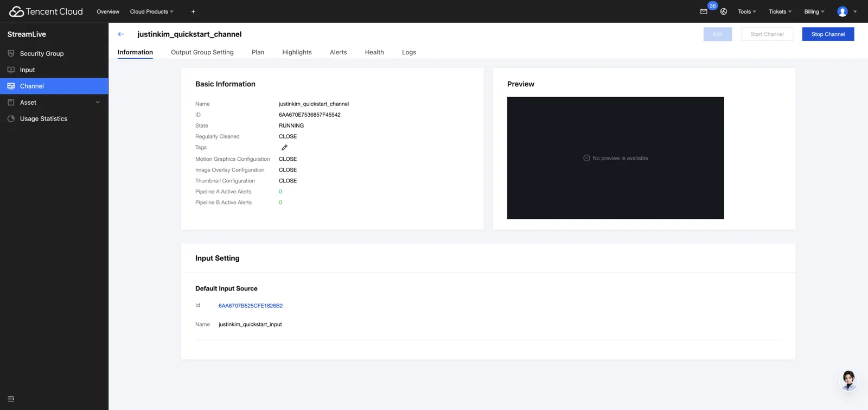Screen dimensions: 868x410
Task: Click the Pipeline B Active Alerts count
Action: (280, 203)
